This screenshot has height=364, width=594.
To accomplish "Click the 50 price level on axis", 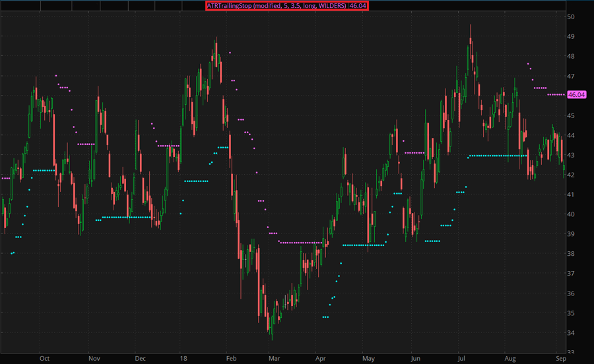I will [571, 16].
